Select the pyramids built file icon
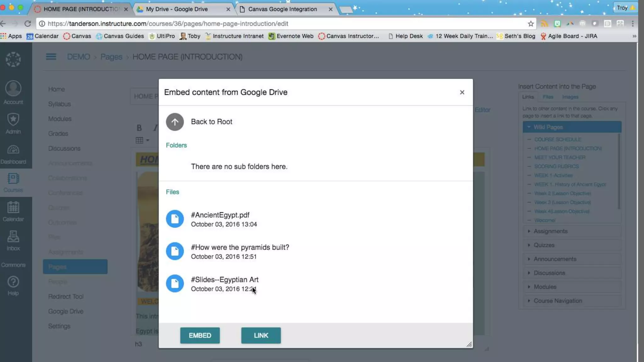The image size is (644, 362). click(x=175, y=251)
